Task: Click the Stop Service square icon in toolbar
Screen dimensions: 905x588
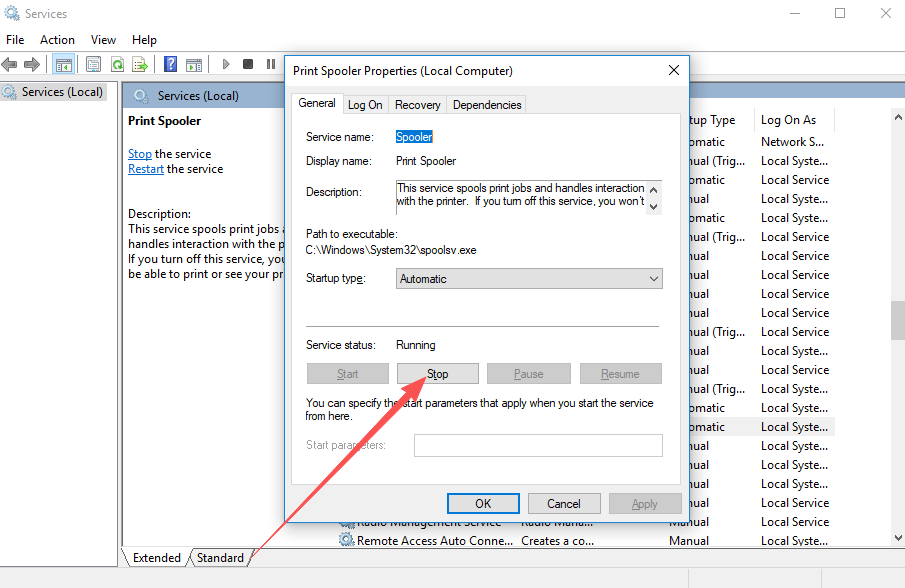Action: (248, 64)
